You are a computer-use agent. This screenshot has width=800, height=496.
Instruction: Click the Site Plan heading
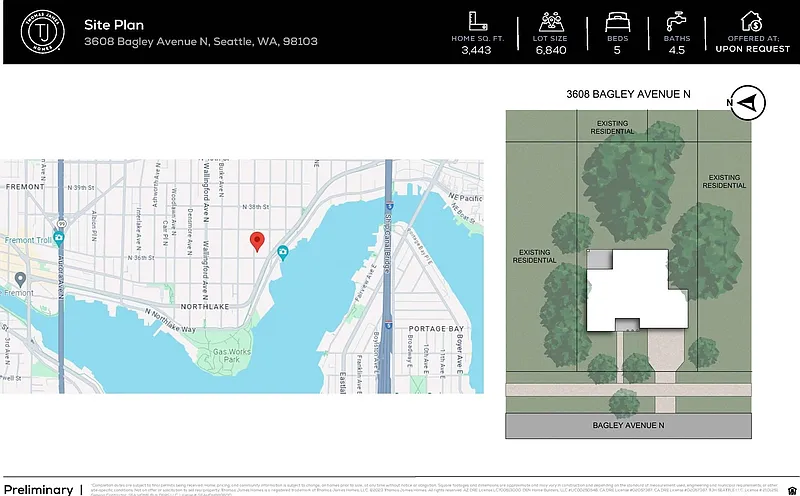pos(113,24)
